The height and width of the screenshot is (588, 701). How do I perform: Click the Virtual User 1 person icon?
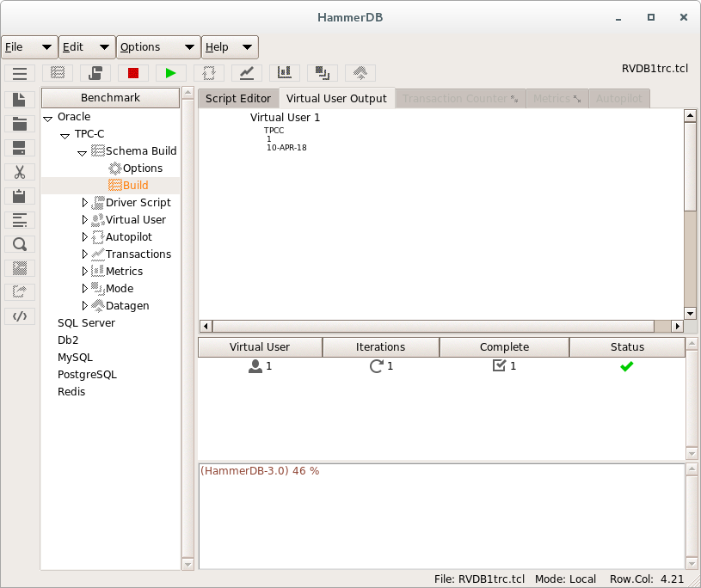coord(255,366)
